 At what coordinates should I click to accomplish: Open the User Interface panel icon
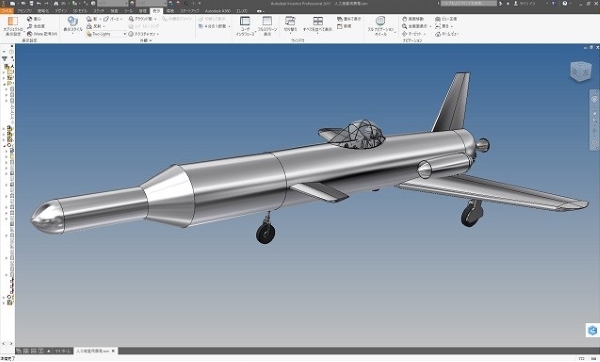point(245,26)
